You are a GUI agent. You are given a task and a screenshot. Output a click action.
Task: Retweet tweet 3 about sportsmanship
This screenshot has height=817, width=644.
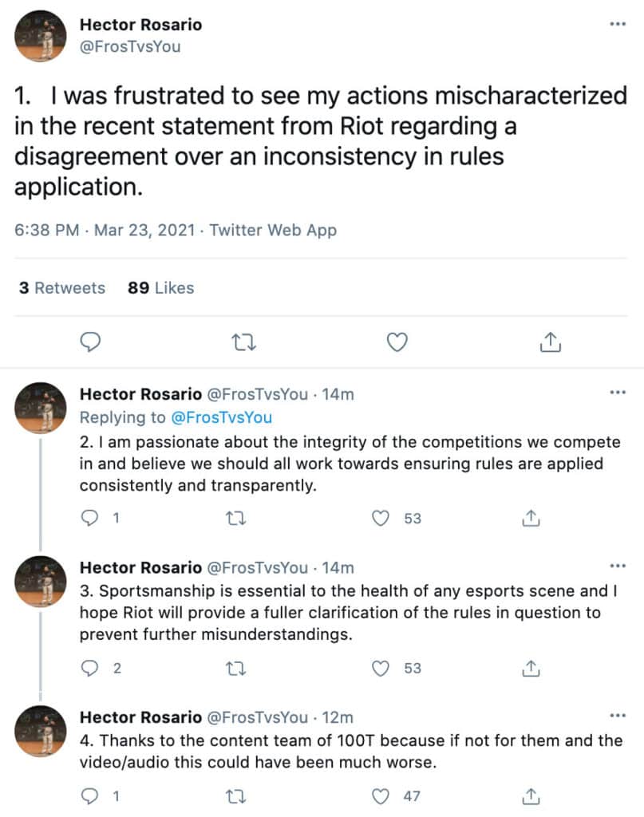[238, 669]
